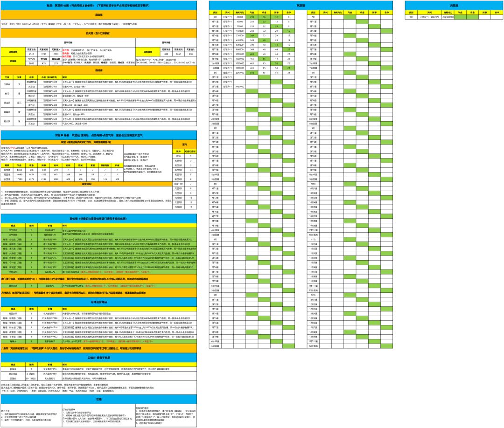Click the stat cell 661
The image size is (504, 428).
point(56,175)
